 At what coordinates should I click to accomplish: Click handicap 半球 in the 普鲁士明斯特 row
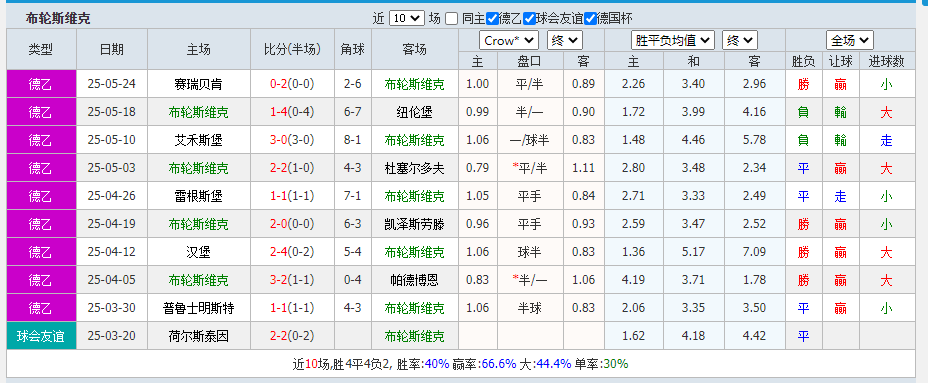pyautogui.click(x=530, y=308)
